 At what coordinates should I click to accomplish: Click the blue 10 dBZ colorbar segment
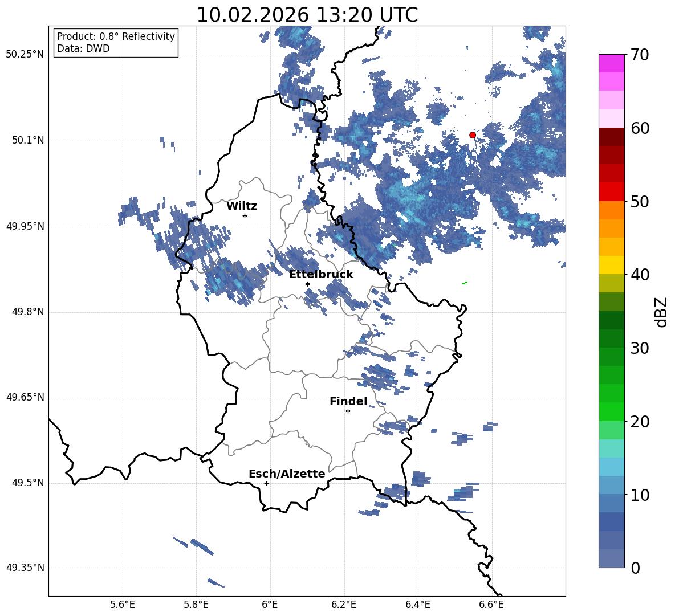point(611,486)
